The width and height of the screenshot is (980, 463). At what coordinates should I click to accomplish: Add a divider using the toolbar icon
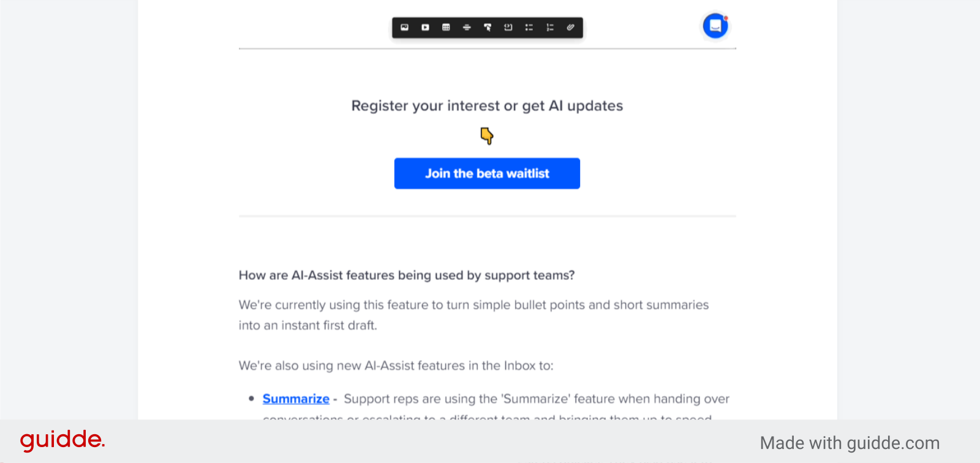pyautogui.click(x=467, y=28)
